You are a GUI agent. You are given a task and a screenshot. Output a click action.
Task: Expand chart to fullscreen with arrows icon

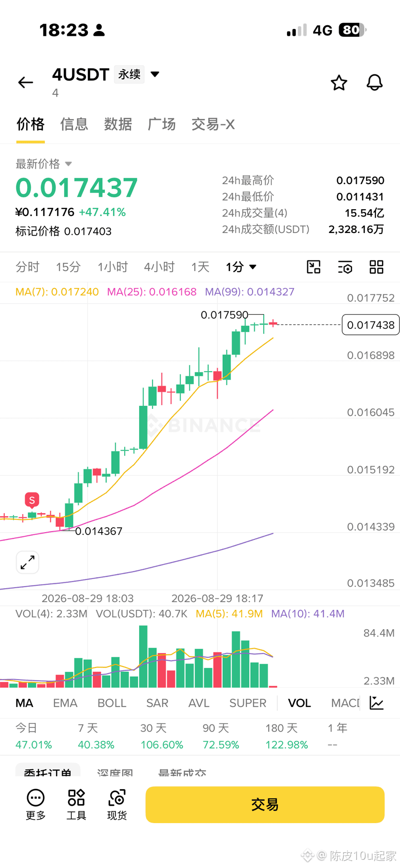[28, 562]
